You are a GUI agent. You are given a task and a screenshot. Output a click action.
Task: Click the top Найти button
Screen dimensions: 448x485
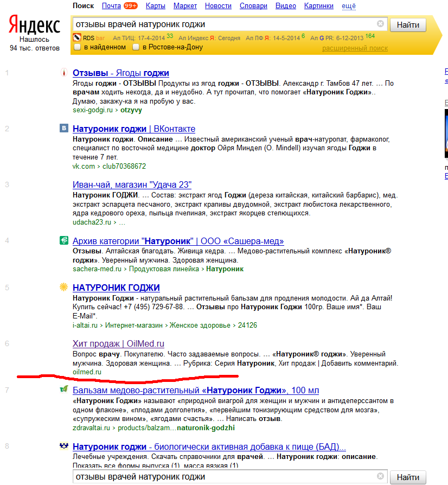[x=408, y=25]
